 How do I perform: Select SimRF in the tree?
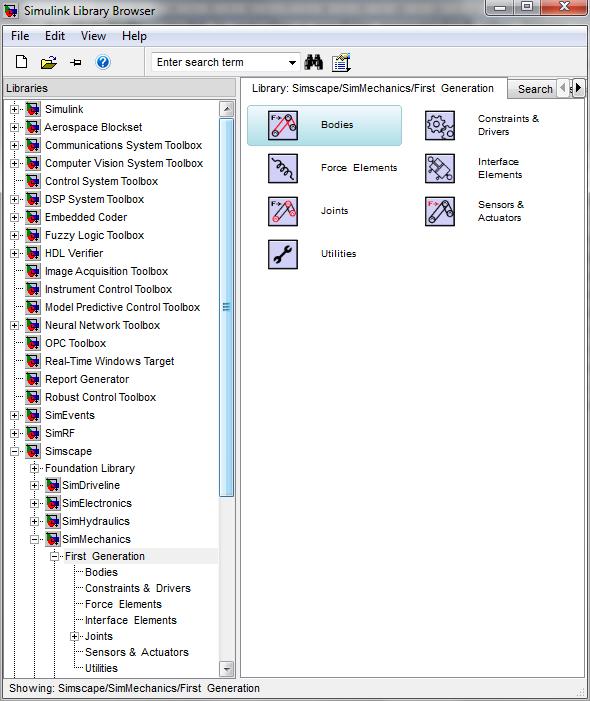pyautogui.click(x=60, y=433)
